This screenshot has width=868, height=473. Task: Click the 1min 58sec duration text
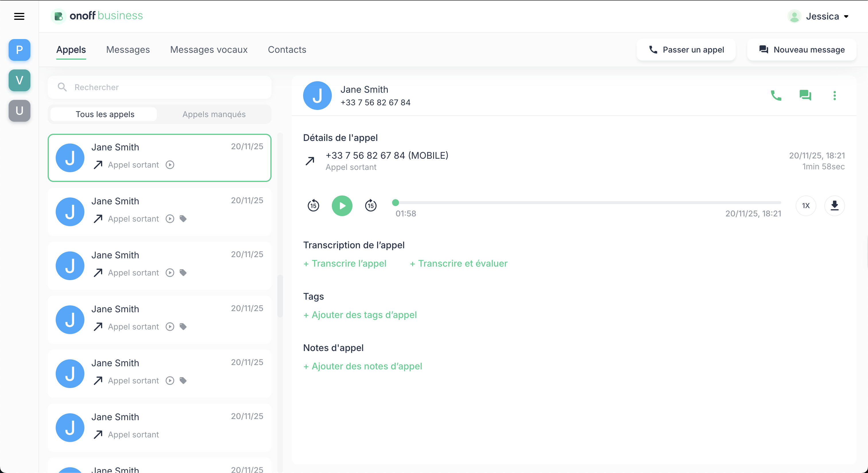click(823, 166)
